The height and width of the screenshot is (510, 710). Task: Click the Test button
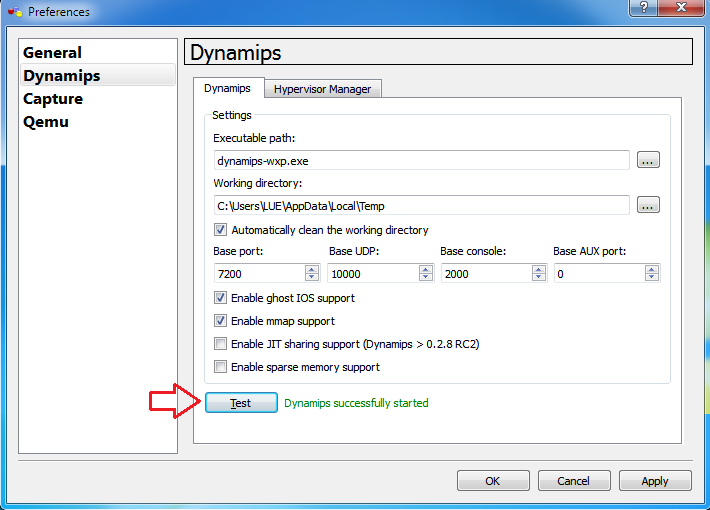click(x=241, y=403)
